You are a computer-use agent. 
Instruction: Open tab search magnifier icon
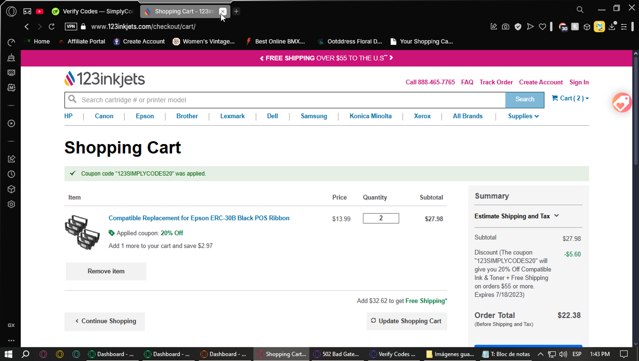(580, 9)
